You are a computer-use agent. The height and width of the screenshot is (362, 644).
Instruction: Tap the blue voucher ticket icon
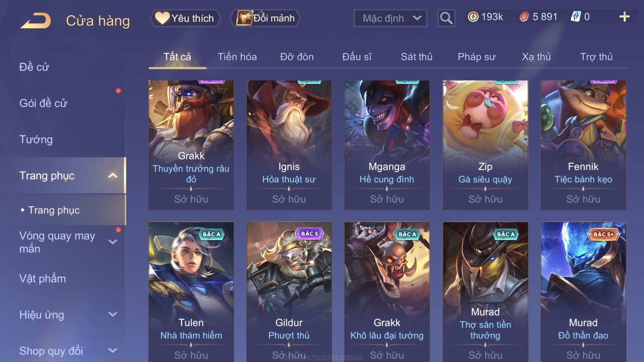click(576, 17)
